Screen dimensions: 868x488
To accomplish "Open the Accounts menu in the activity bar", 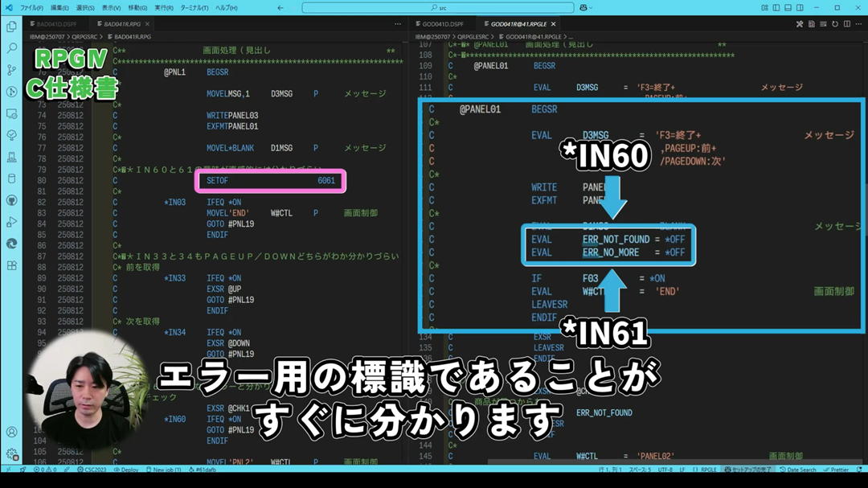I will 11,433.
